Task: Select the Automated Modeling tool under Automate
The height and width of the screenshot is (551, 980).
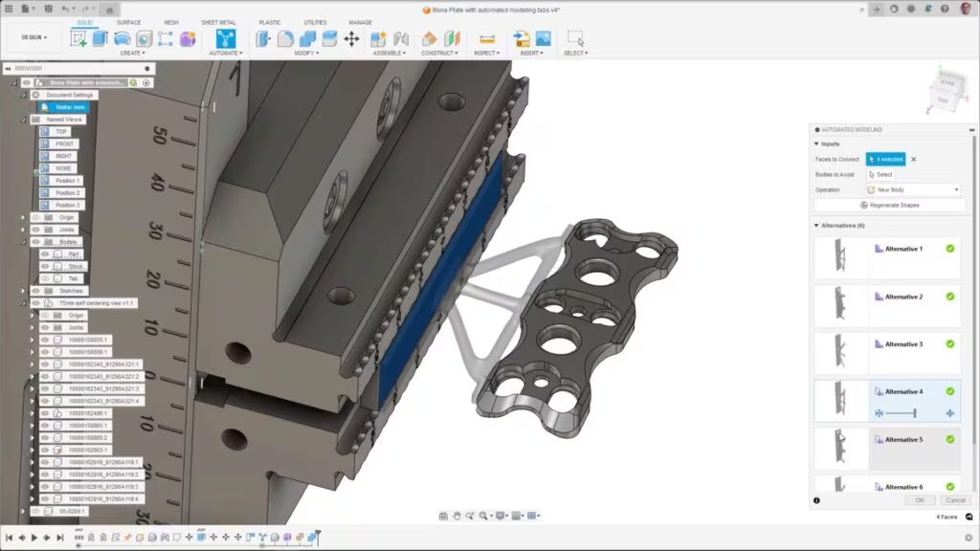Action: 227,39
